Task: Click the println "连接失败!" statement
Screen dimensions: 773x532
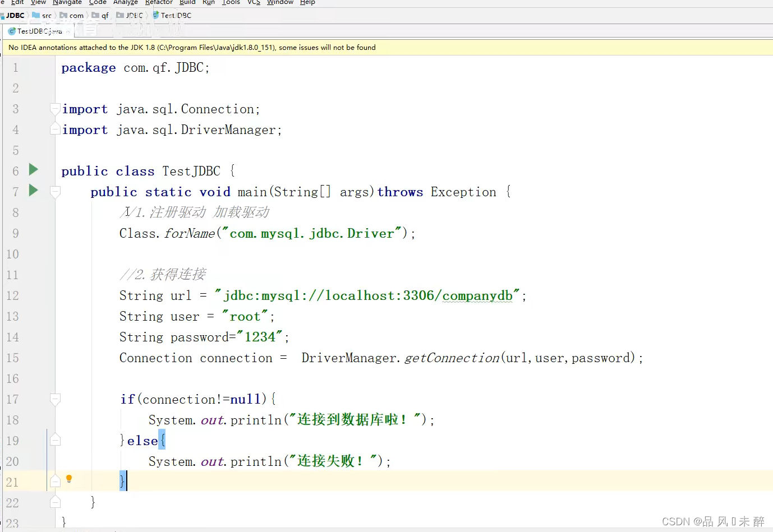Action: [x=270, y=461]
